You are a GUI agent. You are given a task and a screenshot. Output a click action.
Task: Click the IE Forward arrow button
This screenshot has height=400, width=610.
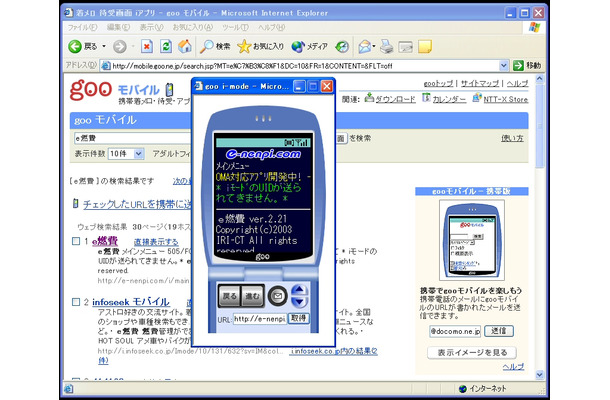(119, 47)
